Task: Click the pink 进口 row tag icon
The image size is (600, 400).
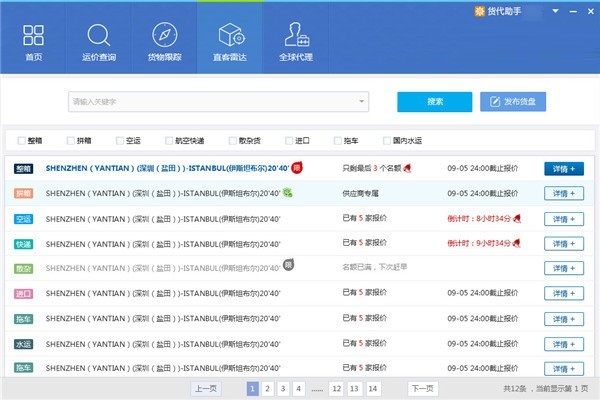Action: pyautogui.click(x=24, y=294)
